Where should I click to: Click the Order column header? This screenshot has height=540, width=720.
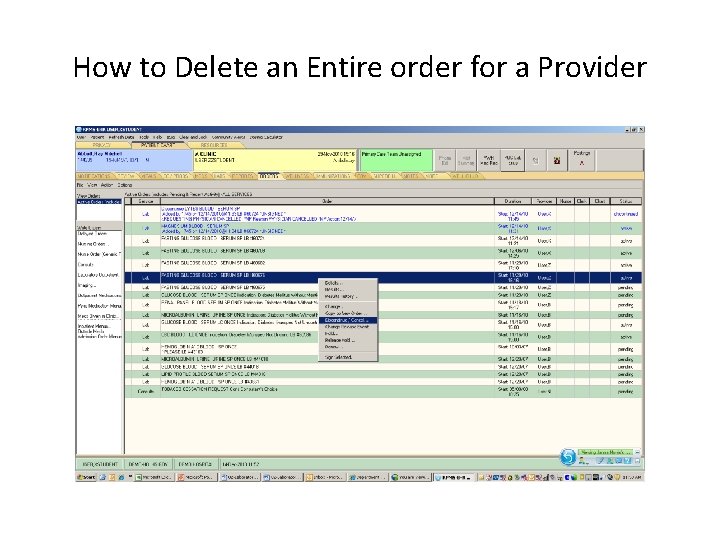(327, 201)
